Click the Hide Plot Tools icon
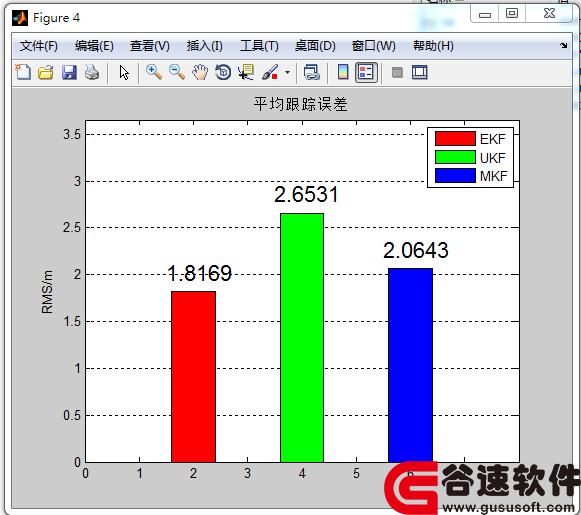The image size is (581, 515). (397, 72)
